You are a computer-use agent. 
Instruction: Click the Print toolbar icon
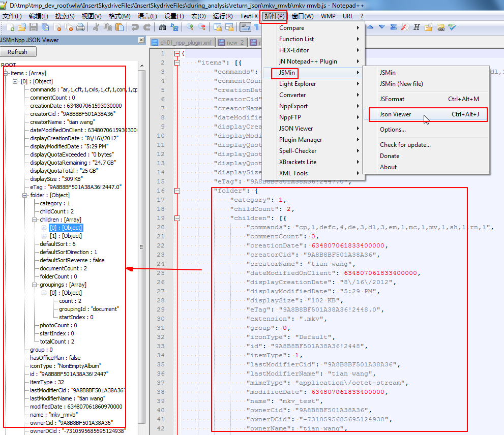click(x=80, y=27)
